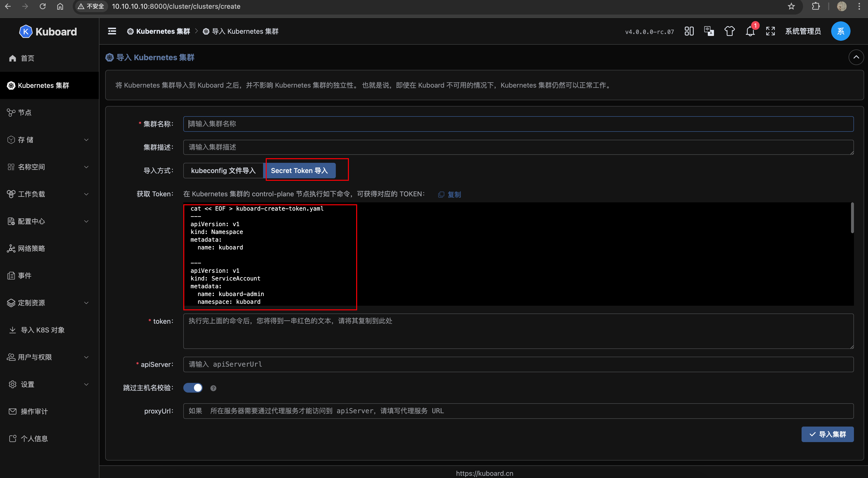Expand 工作负载 menu chevron
868x478 pixels.
coord(86,194)
